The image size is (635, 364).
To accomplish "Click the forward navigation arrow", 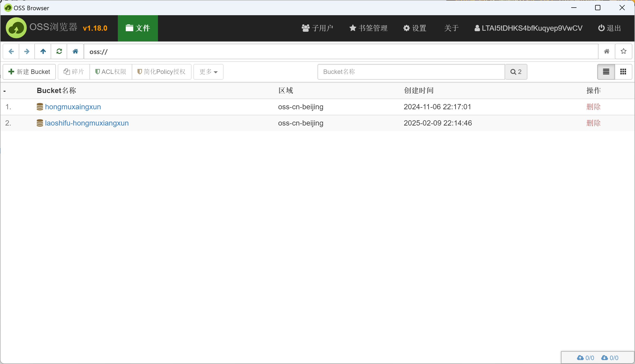I will point(27,51).
